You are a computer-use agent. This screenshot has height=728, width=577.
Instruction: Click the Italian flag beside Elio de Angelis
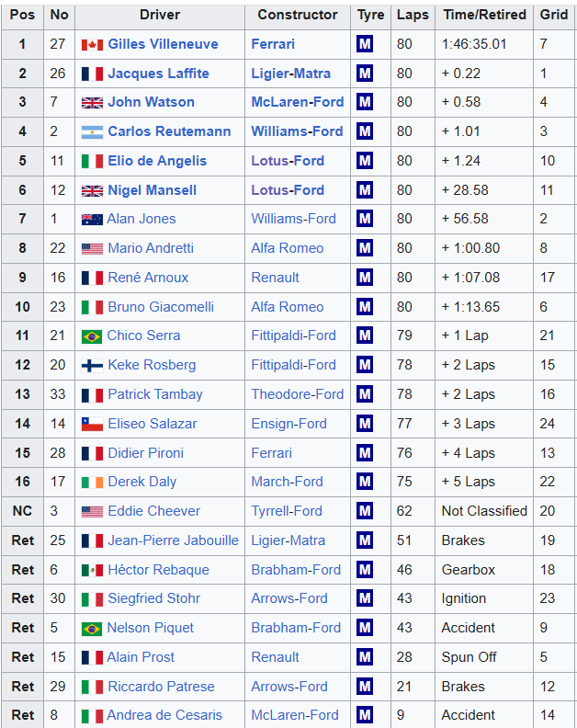click(92, 161)
